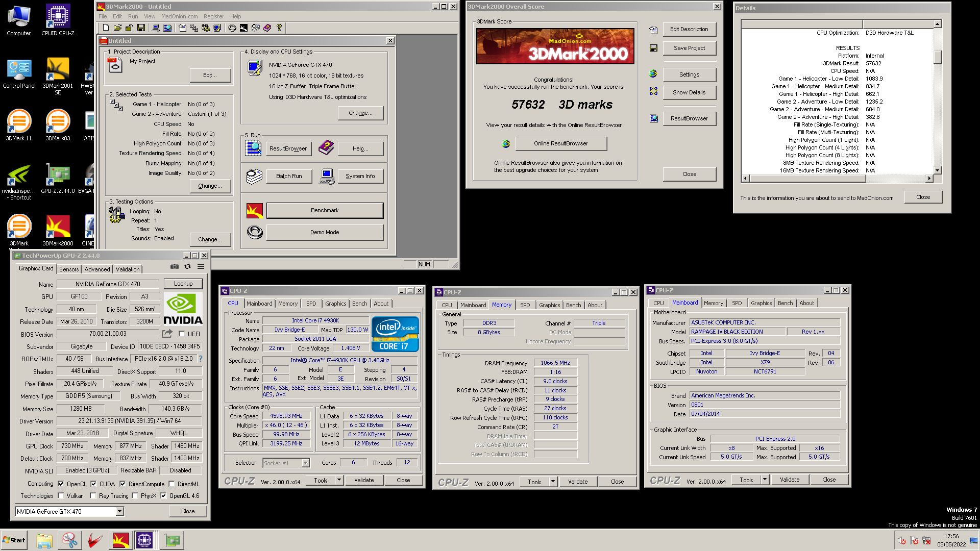Click the Benchmark button in 3DMark2000
The height and width of the screenshot is (551, 980).
[x=325, y=210]
